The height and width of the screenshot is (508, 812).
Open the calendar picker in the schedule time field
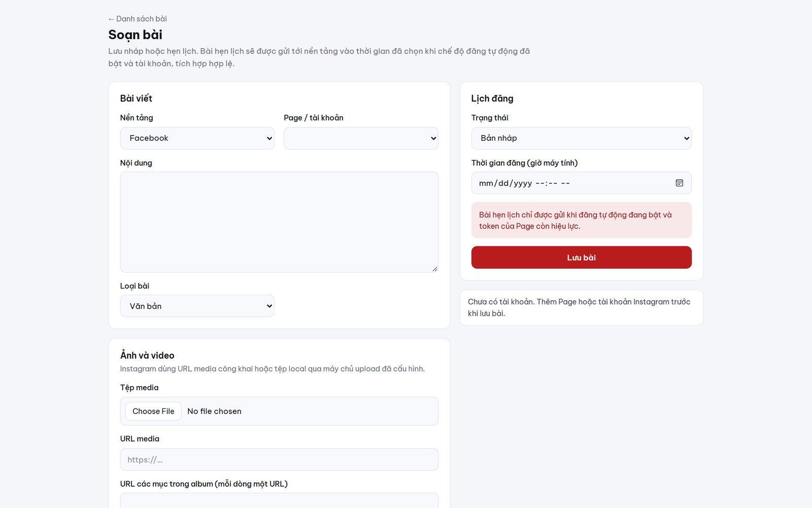(679, 183)
